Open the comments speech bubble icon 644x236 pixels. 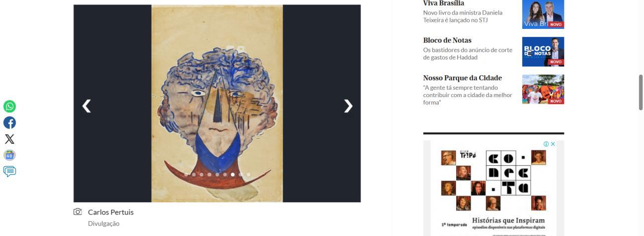[9, 171]
